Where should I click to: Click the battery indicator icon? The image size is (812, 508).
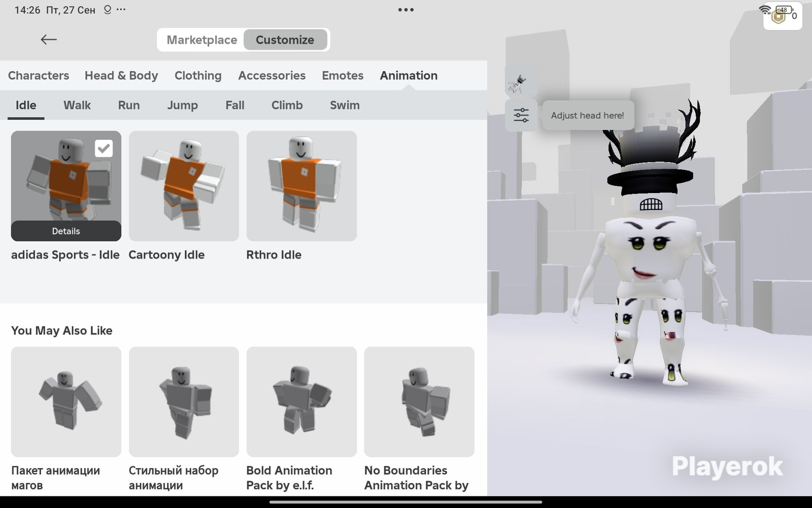click(x=785, y=9)
